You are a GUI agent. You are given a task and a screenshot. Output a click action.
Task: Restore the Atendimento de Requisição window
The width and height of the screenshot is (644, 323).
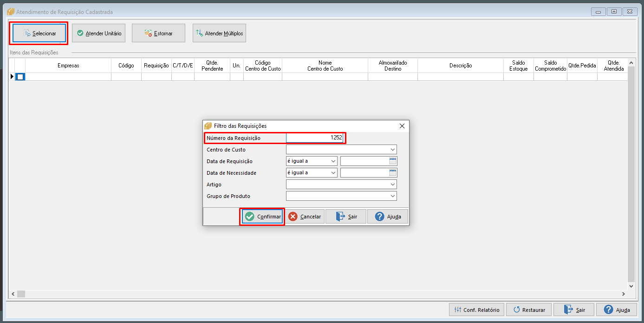pos(614,12)
